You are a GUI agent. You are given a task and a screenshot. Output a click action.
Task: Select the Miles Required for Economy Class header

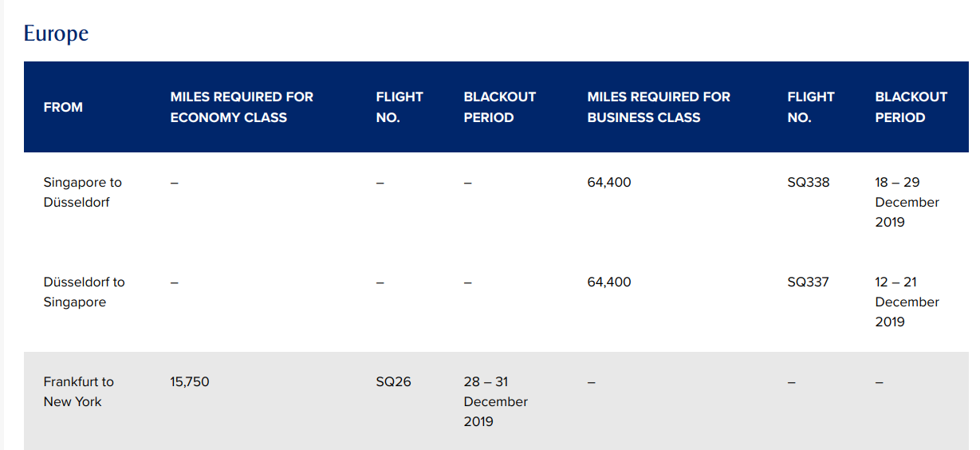242,107
